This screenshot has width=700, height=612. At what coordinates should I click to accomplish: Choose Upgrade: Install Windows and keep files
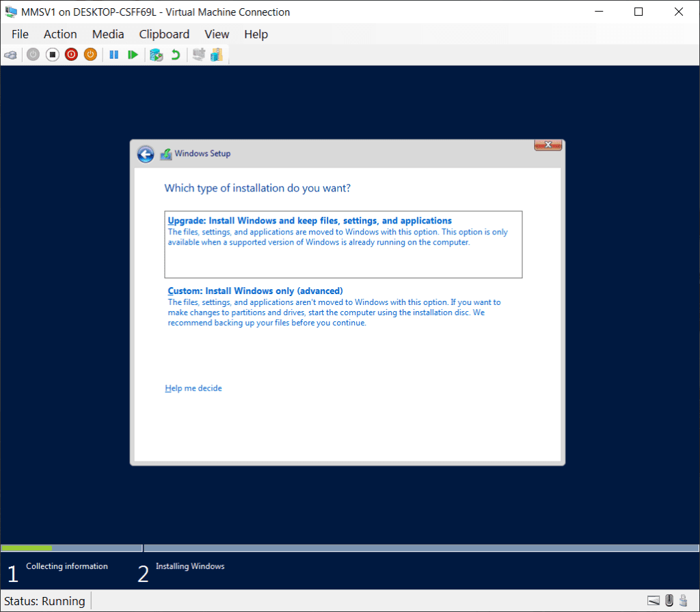(x=343, y=244)
